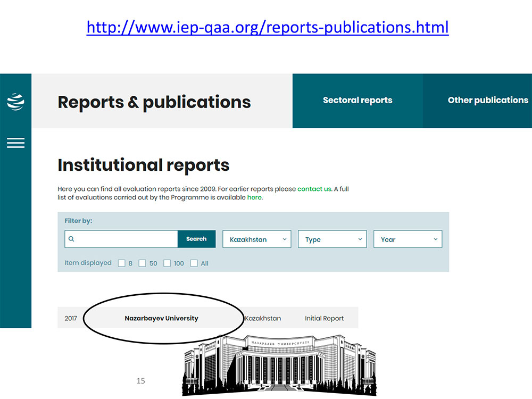Tick the 50 items displayed checkbox
This screenshot has width=532, height=399.
(142, 263)
